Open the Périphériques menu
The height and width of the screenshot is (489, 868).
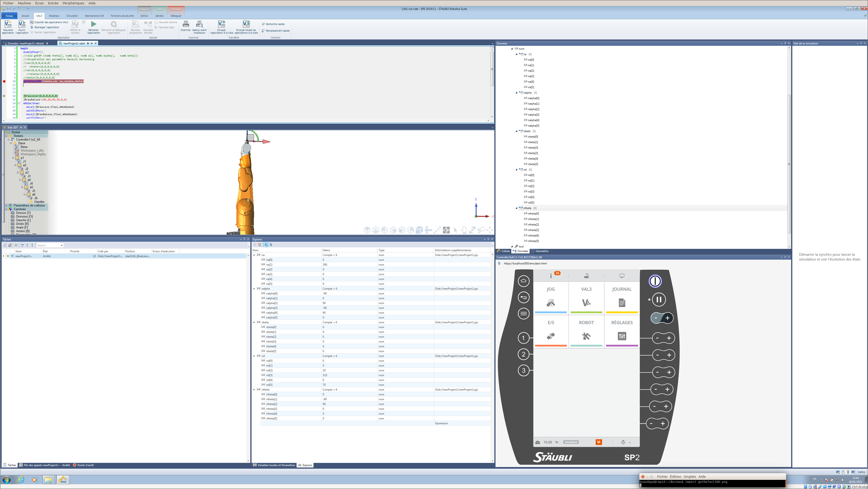(73, 3)
